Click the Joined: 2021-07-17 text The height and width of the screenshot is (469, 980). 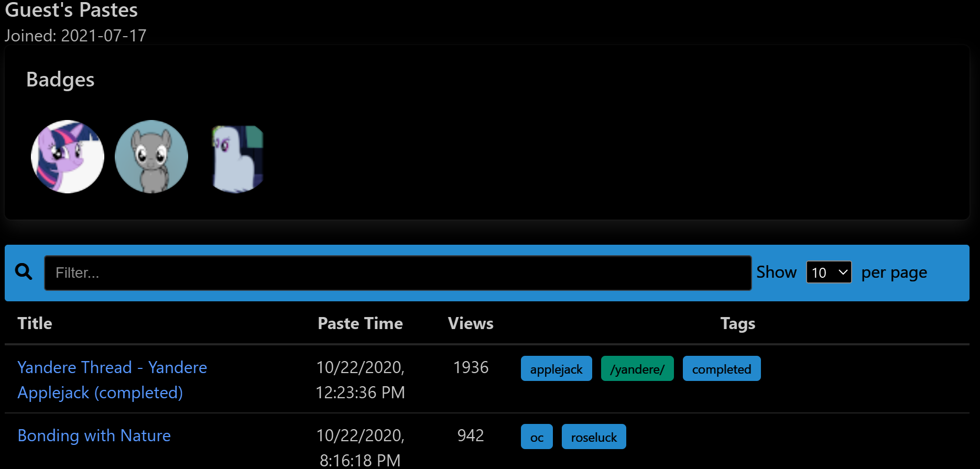[x=75, y=36]
